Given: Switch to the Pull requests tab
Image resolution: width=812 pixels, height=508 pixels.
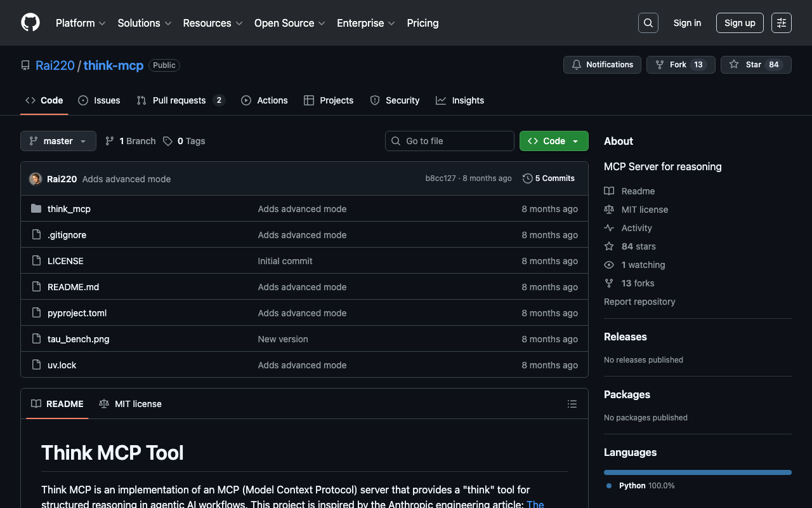Looking at the screenshot, I should coord(179,100).
